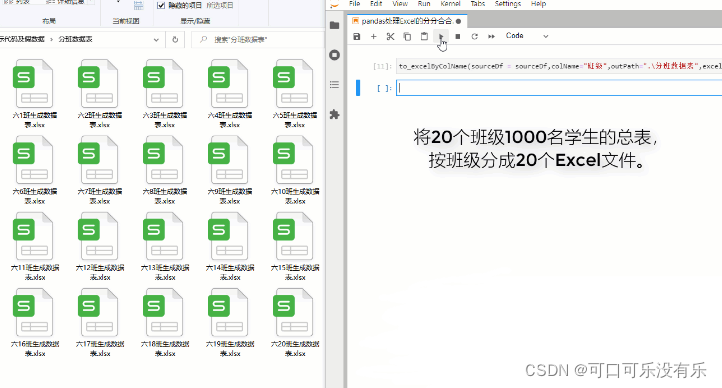The height and width of the screenshot is (388, 722).
Task: Select file 六15班生成数据表.xlsx
Action: pyautogui.click(x=295, y=247)
